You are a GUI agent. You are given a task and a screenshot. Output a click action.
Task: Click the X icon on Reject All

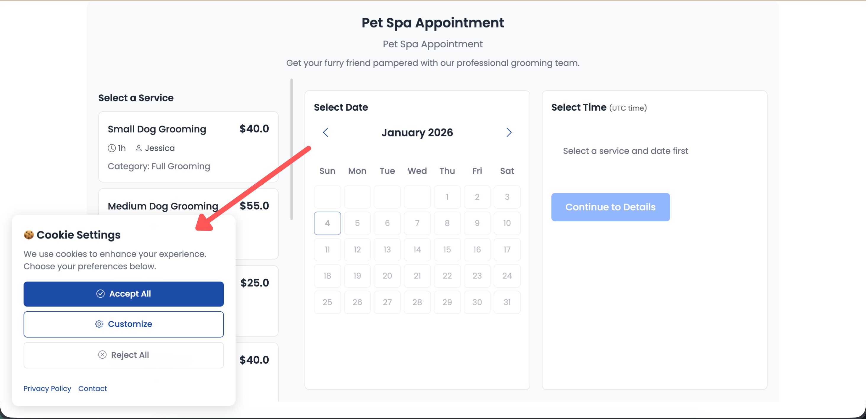(102, 354)
